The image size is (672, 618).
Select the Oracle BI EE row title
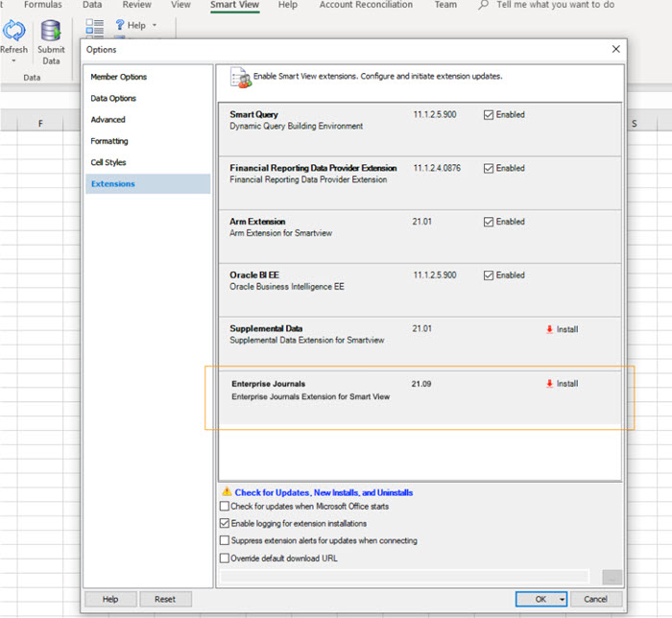coord(254,275)
